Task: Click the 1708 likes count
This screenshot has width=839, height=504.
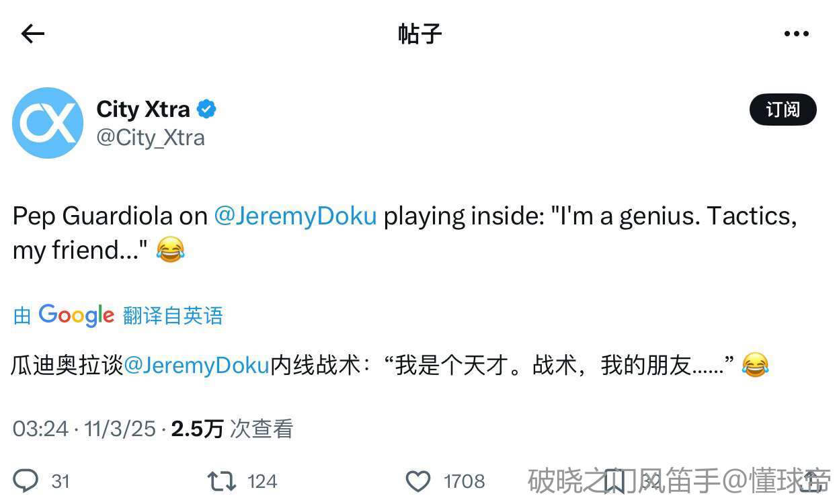Action: [x=464, y=481]
